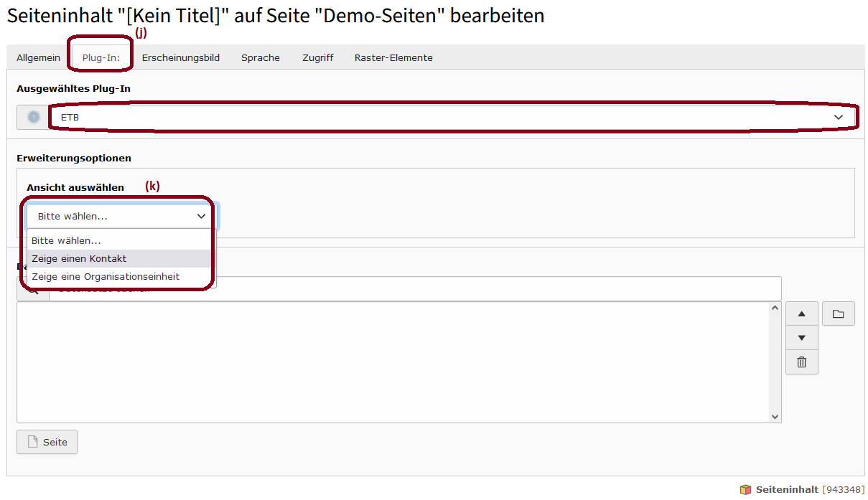Switch to the Allgemein tab
Screen dimensions: 868x500
tap(39, 57)
